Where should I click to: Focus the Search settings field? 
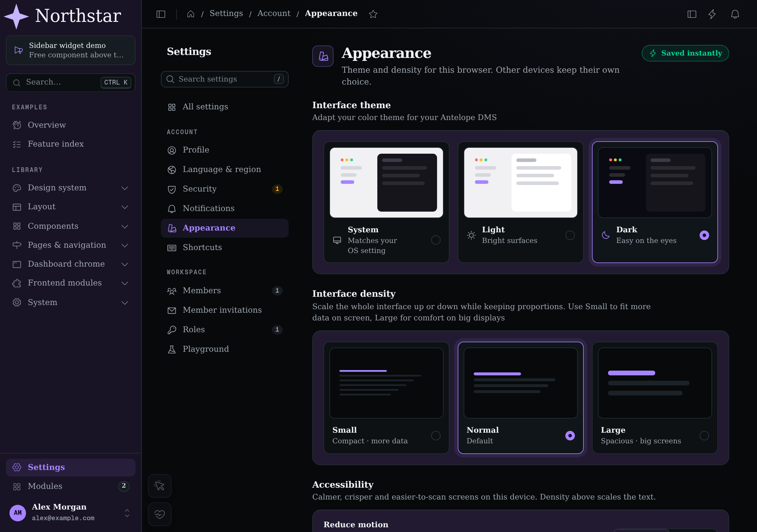coord(224,79)
